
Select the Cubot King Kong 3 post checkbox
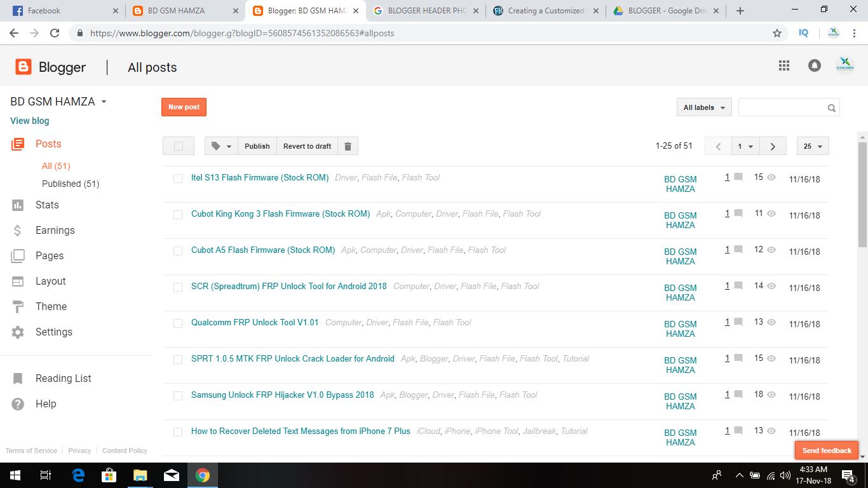pos(178,215)
